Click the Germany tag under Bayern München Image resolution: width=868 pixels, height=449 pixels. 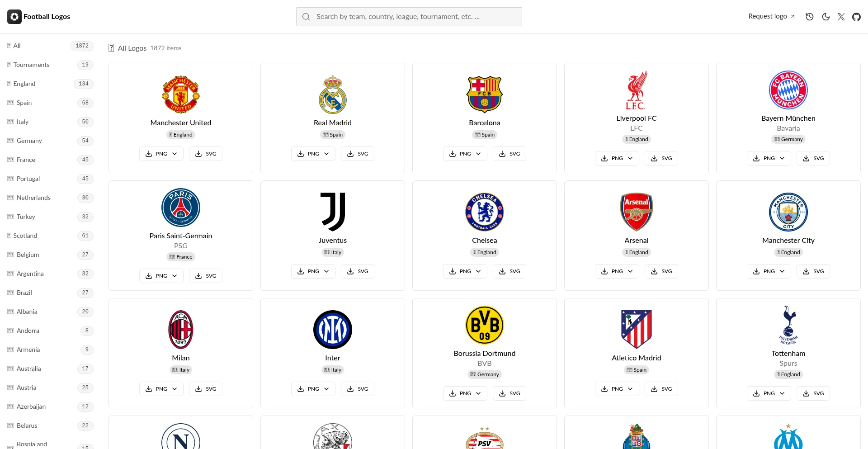click(x=788, y=139)
